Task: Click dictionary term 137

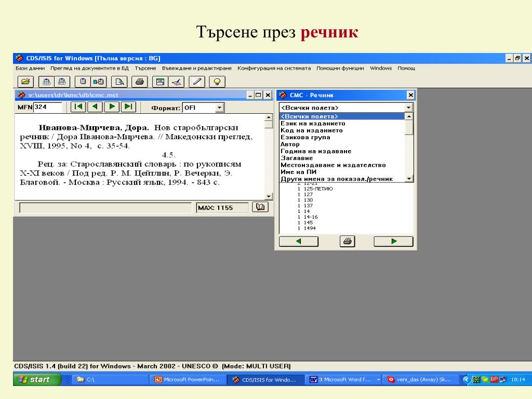Action: [x=308, y=206]
